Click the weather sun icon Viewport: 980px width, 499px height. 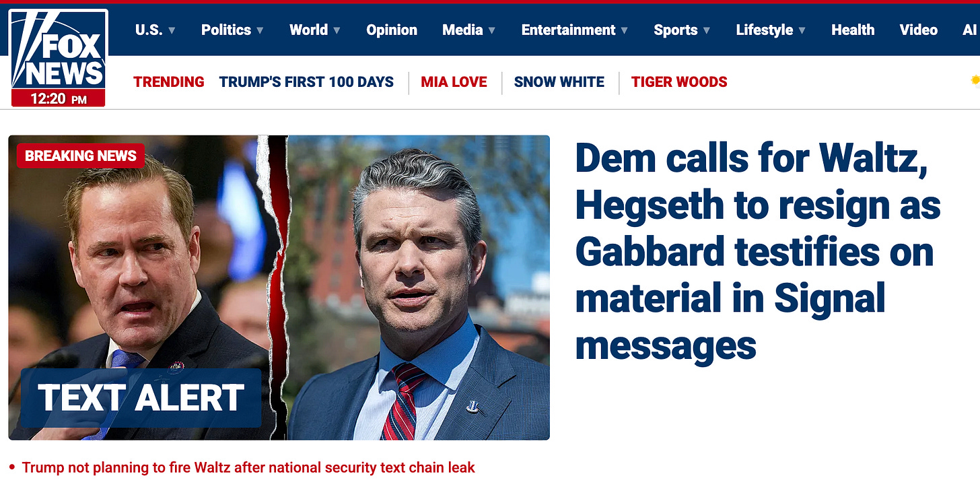pyautogui.click(x=975, y=81)
